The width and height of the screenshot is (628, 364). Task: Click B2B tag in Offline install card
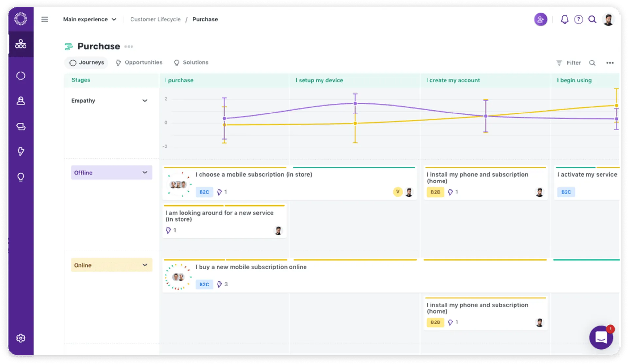435,192
